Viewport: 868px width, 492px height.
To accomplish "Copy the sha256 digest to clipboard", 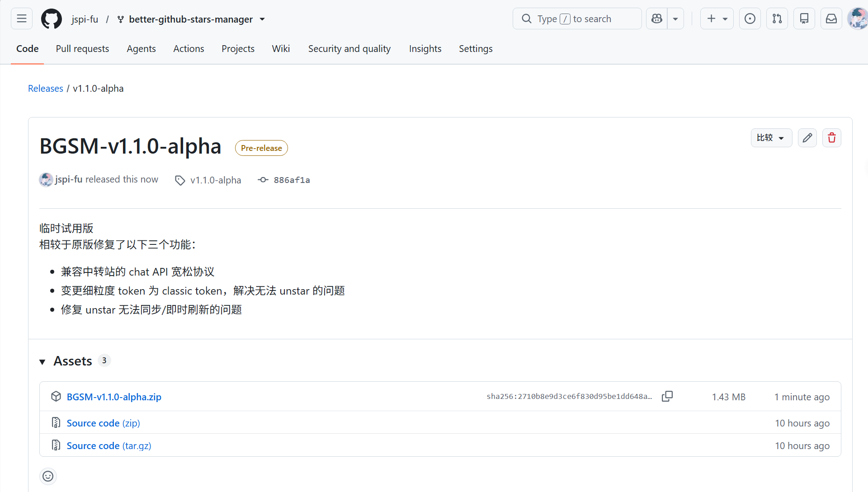I will coord(667,397).
